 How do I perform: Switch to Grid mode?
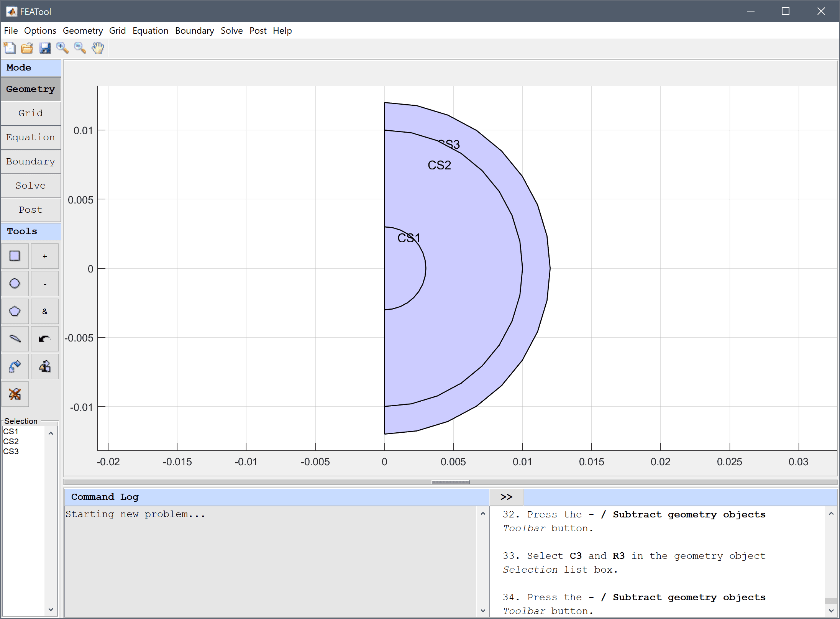coord(31,113)
